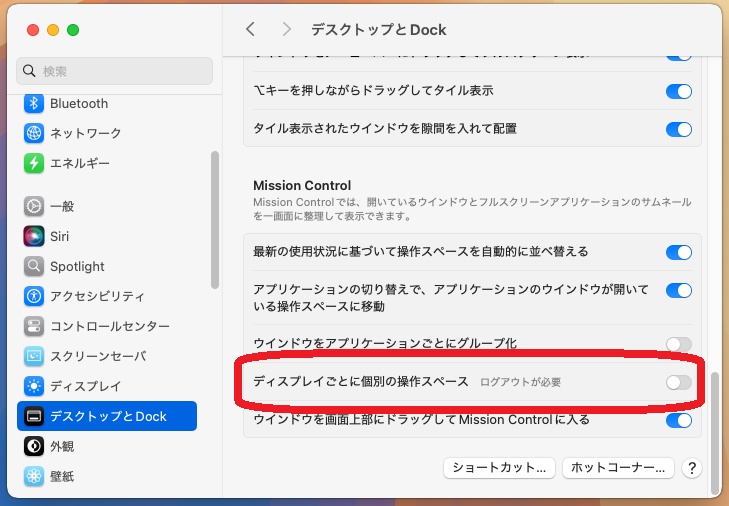Click the ホットコーナー… button
729x506 pixels.
(618, 468)
